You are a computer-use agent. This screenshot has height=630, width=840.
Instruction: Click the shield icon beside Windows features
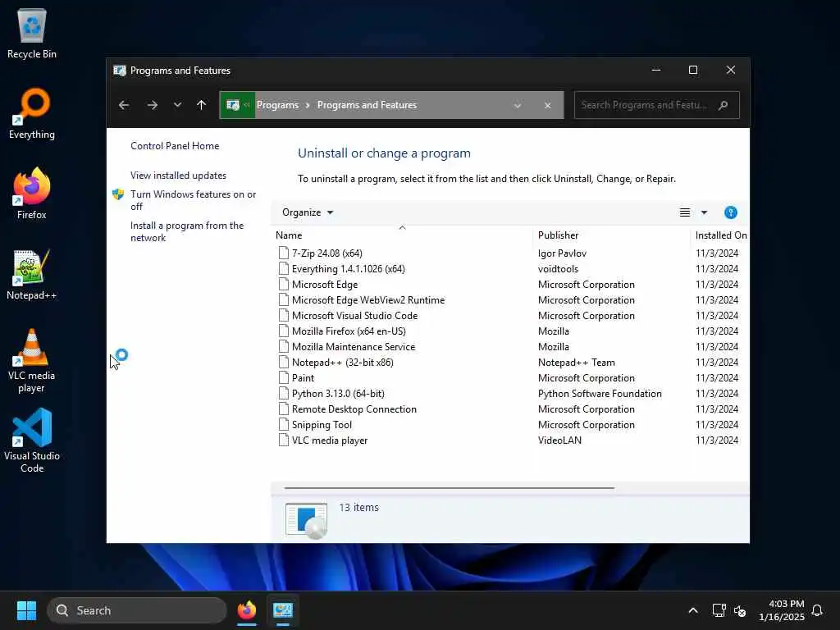[118, 194]
